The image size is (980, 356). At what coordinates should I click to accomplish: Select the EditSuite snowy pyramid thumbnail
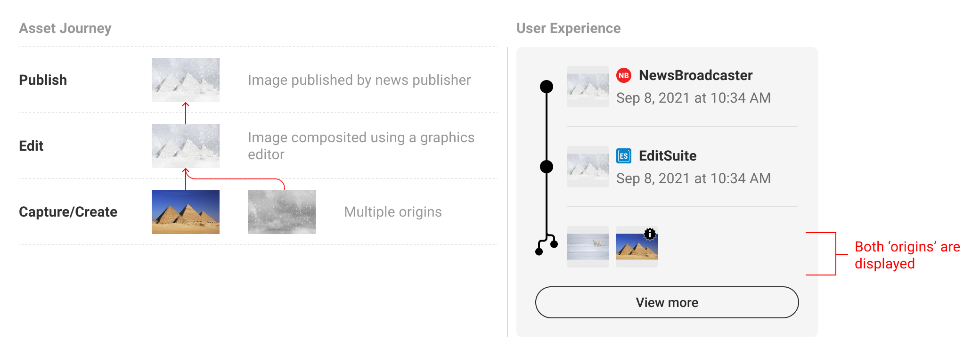coord(588,167)
